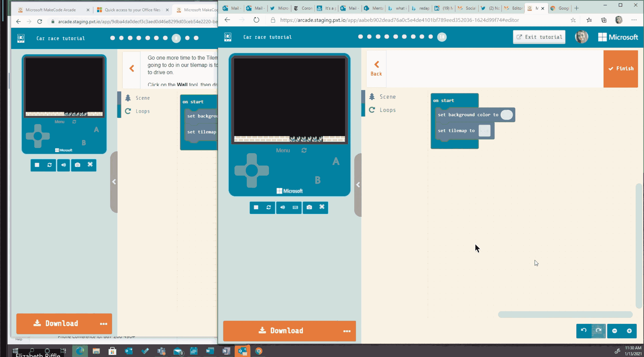The height and width of the screenshot is (357, 644).
Task: Take screenshot in the left window simulator
Action: (78, 165)
